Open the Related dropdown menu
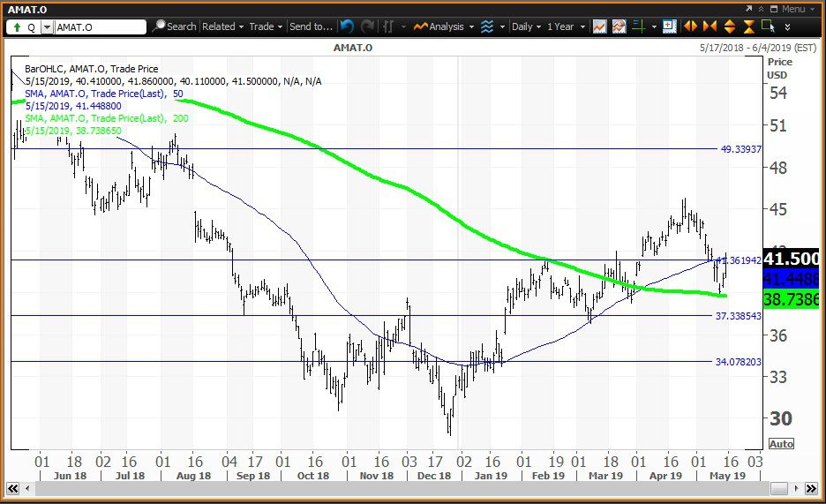Screen dimensions: 826x504 point(223,26)
